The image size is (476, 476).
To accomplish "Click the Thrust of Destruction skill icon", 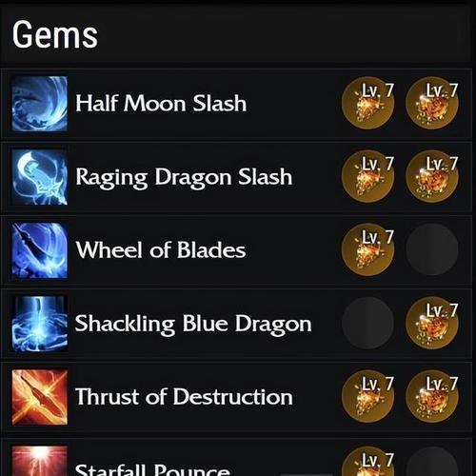I will coord(40,397).
